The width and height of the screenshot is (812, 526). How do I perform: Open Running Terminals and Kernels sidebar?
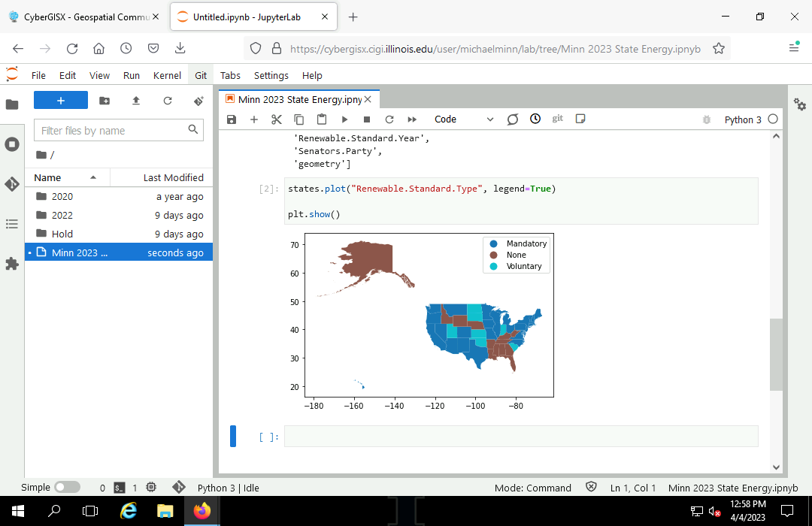pos(12,144)
